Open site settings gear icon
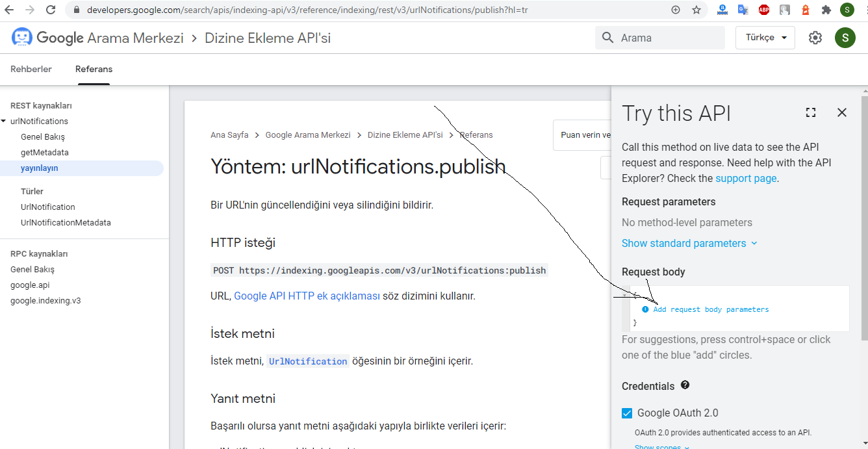 coord(815,38)
